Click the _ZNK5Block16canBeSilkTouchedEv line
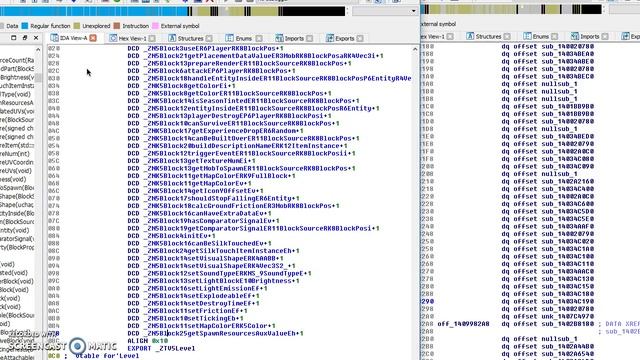Screen dimensions: 640x360 [x=199, y=243]
